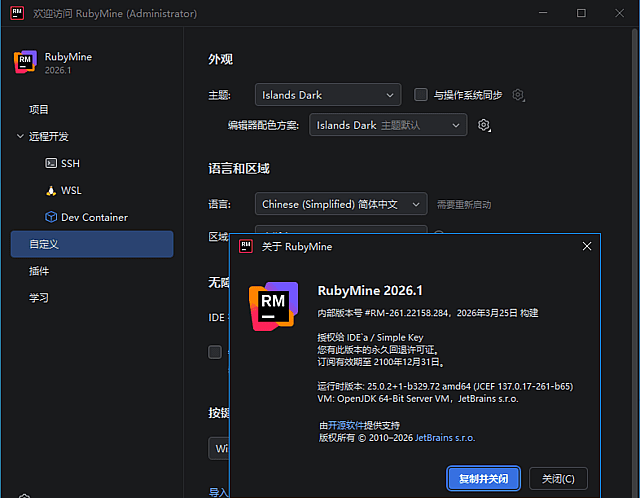The height and width of the screenshot is (498, 640).
Task: Click the SSH terminal icon
Action: tap(51, 163)
